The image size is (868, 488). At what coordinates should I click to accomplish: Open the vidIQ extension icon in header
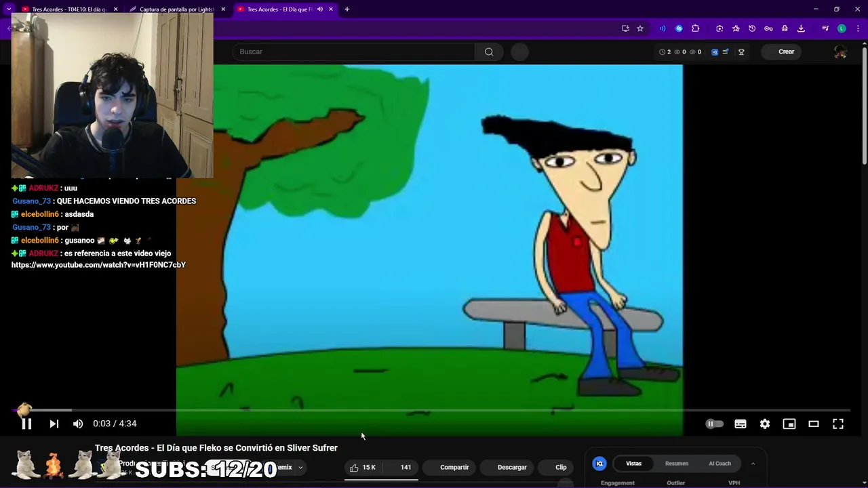pos(715,52)
